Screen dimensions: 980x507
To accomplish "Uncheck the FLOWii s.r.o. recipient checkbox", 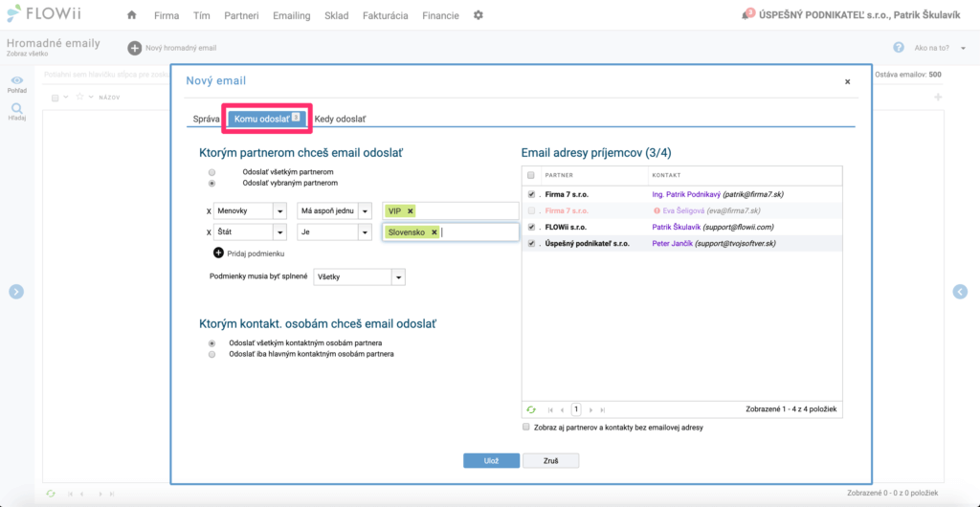I will pos(531,227).
